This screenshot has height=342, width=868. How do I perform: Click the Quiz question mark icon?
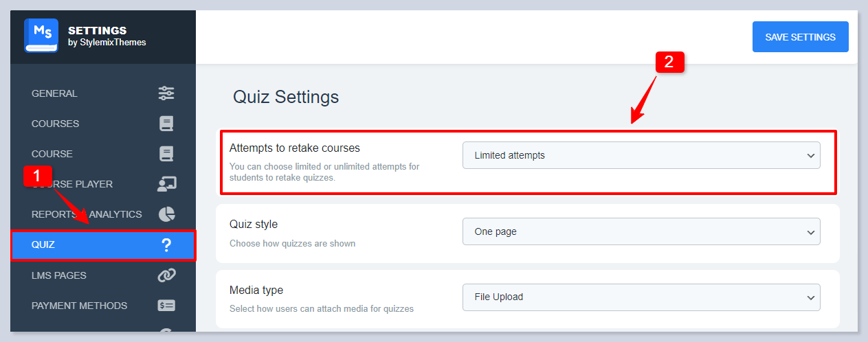166,245
